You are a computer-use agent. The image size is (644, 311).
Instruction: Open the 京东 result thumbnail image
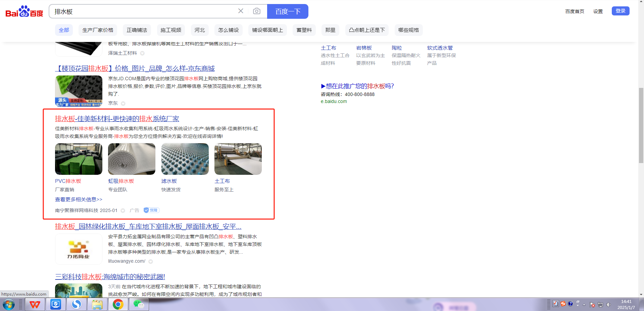[79, 91]
